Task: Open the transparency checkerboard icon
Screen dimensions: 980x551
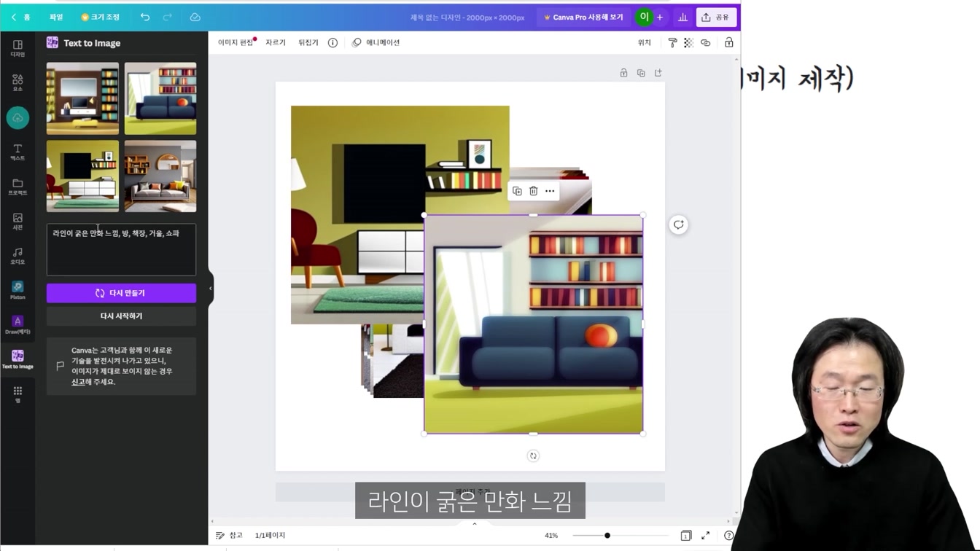Action: (688, 43)
